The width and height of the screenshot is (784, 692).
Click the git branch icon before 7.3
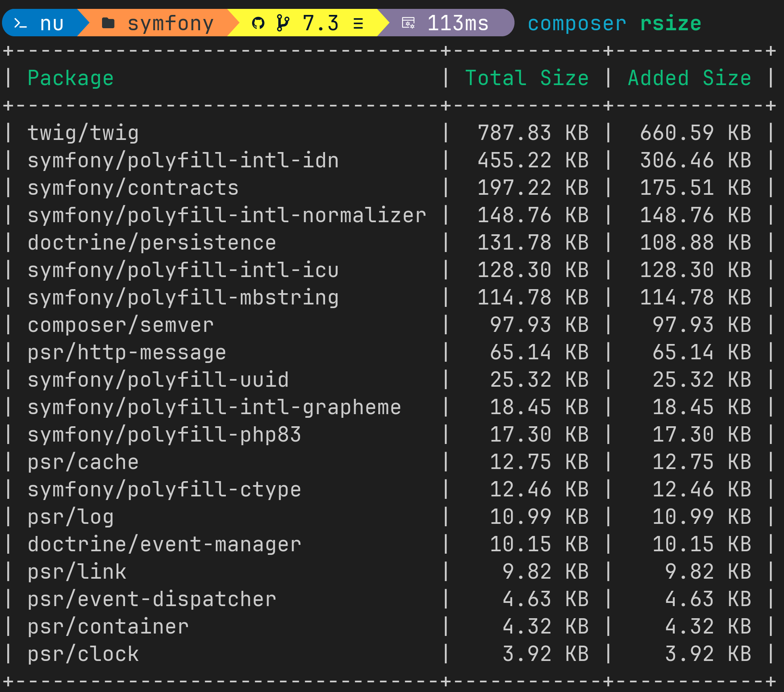[283, 23]
